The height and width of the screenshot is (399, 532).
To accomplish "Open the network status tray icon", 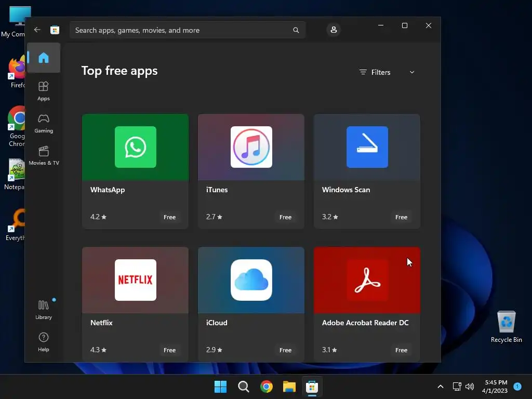I will click(x=457, y=387).
